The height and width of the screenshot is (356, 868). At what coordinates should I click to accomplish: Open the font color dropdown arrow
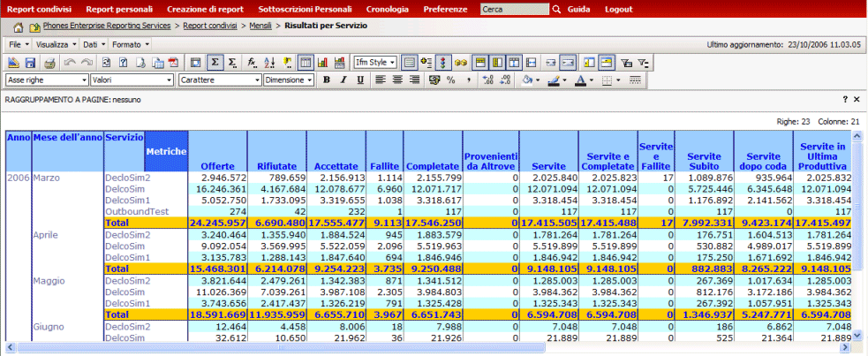(x=592, y=80)
